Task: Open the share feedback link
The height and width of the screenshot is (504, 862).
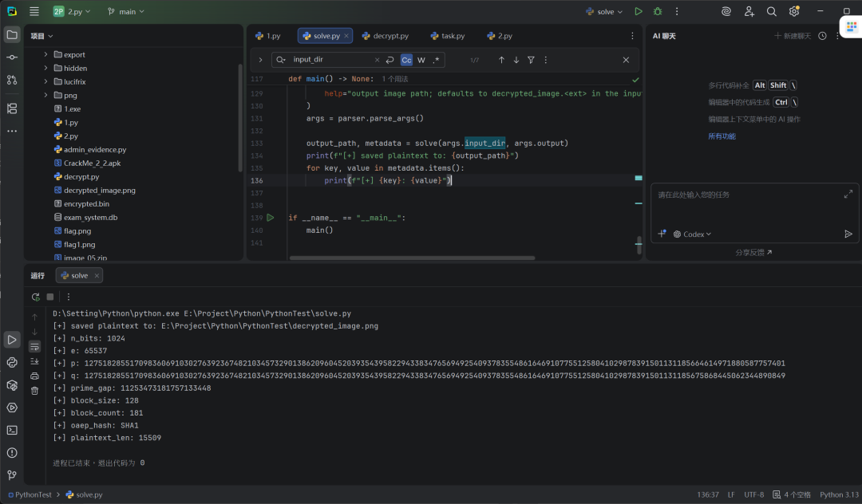Action: (x=753, y=253)
